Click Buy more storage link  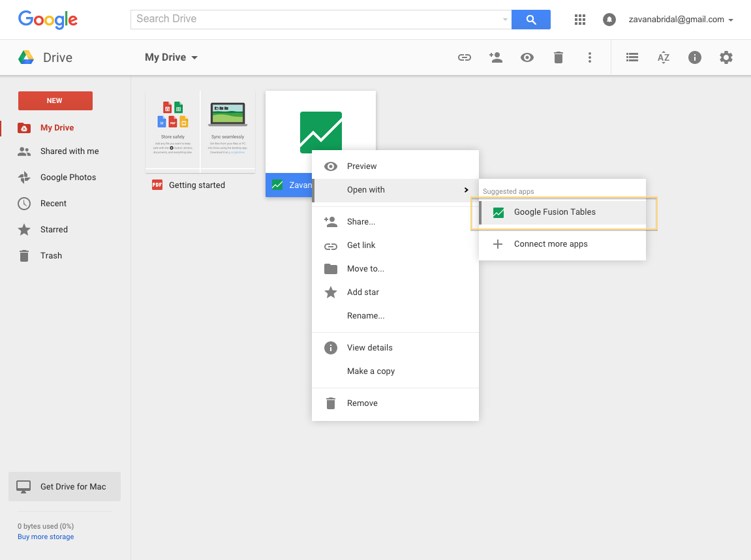(46, 537)
